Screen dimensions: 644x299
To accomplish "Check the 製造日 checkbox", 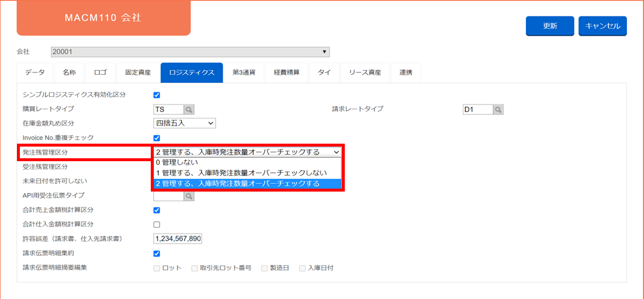I will pos(265,268).
